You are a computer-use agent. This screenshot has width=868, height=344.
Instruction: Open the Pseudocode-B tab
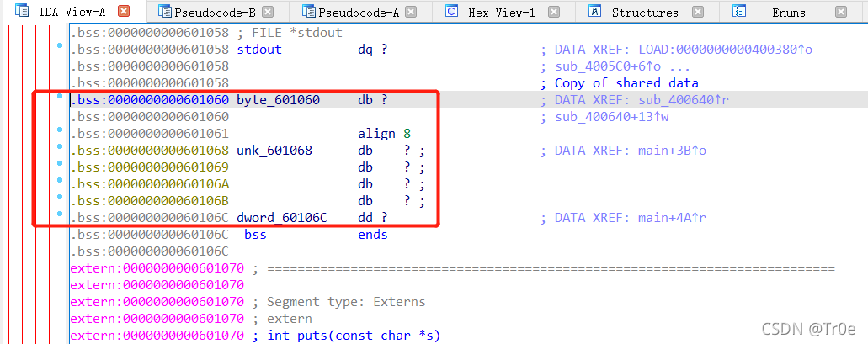(x=215, y=12)
